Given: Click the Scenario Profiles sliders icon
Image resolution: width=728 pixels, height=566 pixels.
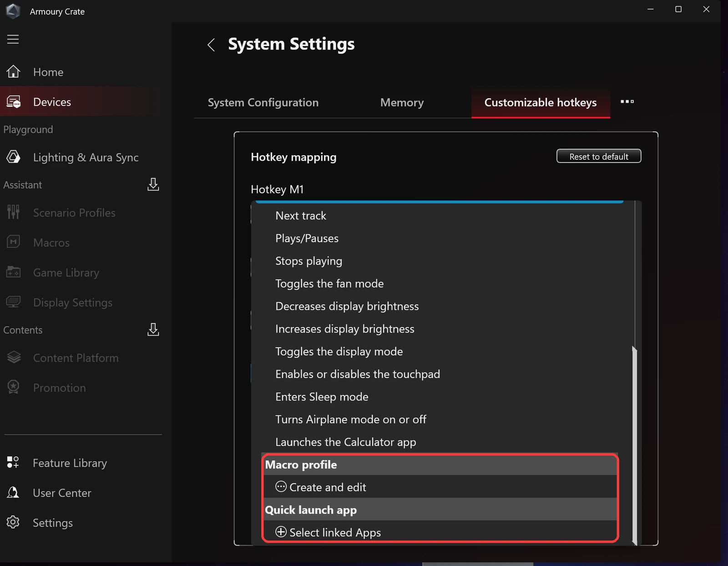Looking at the screenshot, I should [13, 212].
